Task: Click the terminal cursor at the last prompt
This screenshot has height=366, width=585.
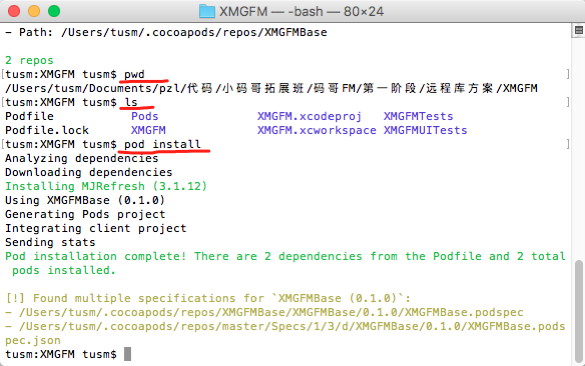Action: pos(127,354)
